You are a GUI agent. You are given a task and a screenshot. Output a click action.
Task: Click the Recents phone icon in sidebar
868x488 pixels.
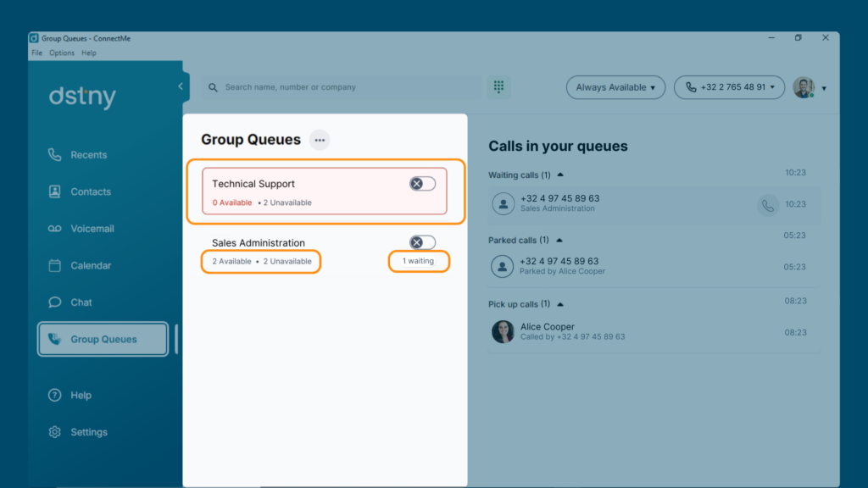tap(54, 155)
